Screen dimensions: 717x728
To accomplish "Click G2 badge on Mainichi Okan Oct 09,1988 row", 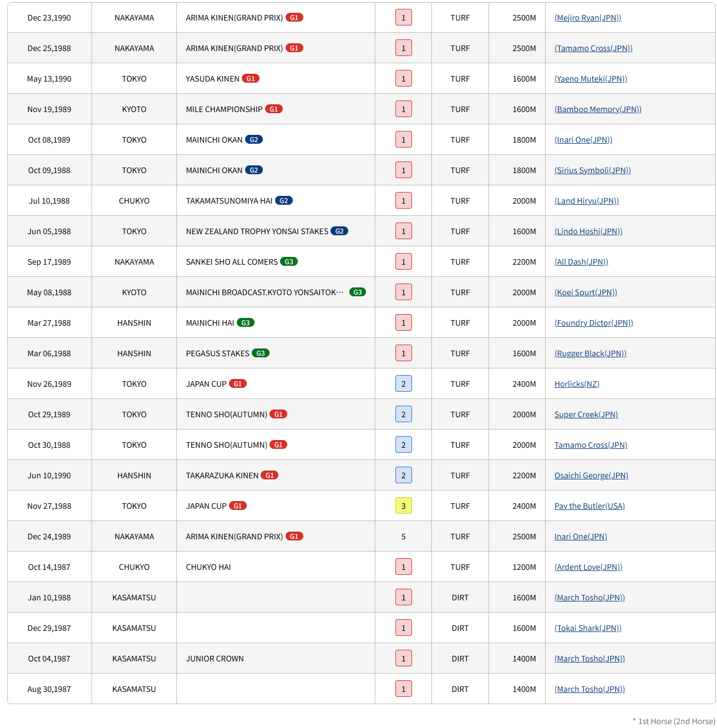I will [254, 170].
